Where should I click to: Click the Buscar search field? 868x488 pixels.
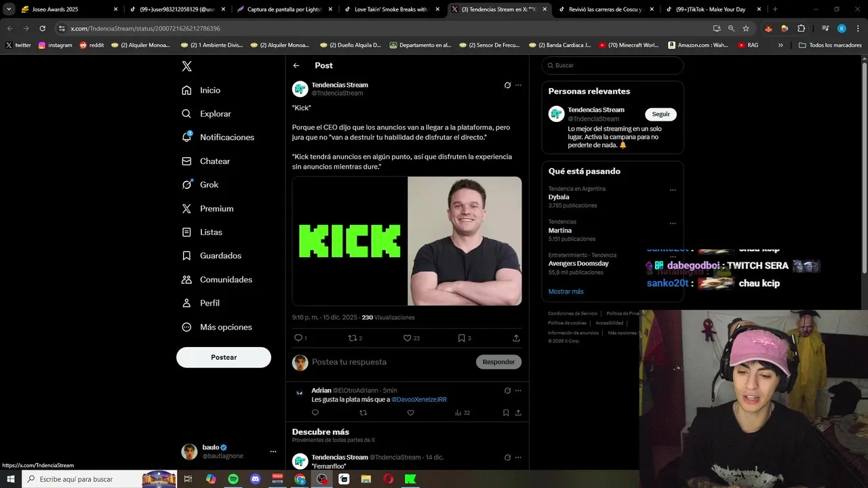coord(612,66)
